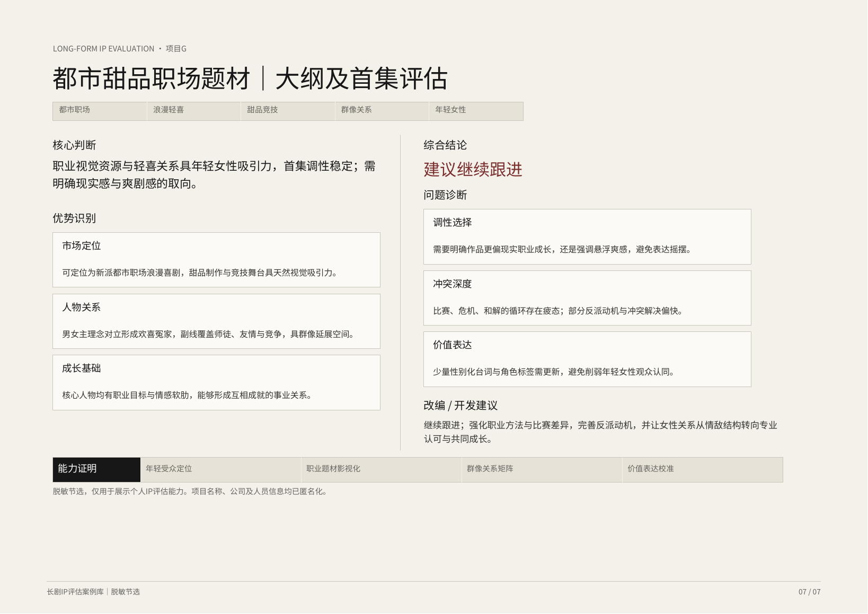
Task: Open the 群像关系 tag
Action: click(x=382, y=111)
